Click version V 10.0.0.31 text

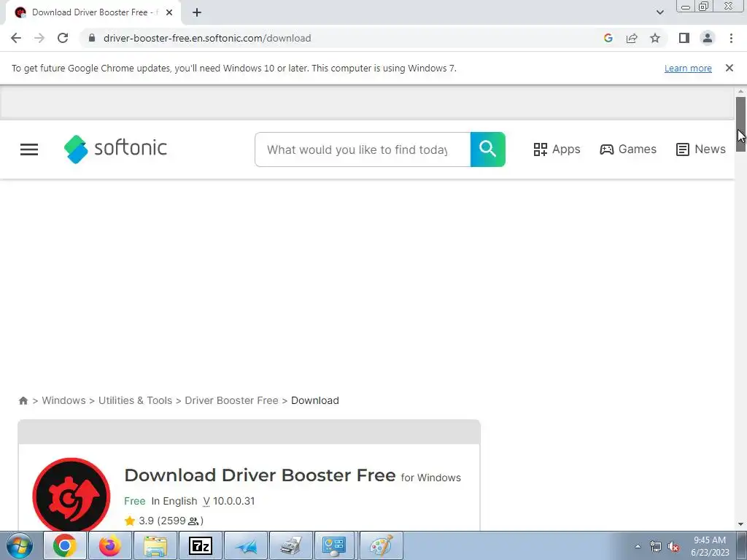(228, 501)
